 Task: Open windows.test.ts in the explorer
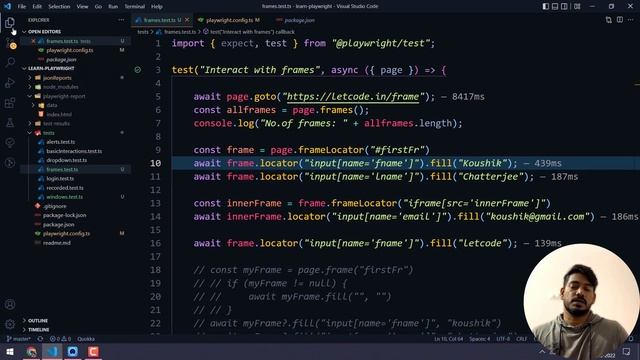(64, 197)
